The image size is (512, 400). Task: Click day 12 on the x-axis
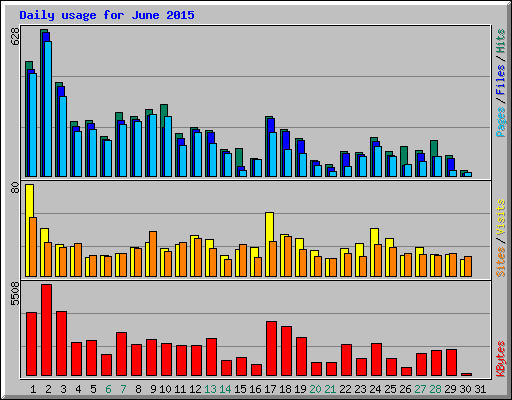[195, 389]
